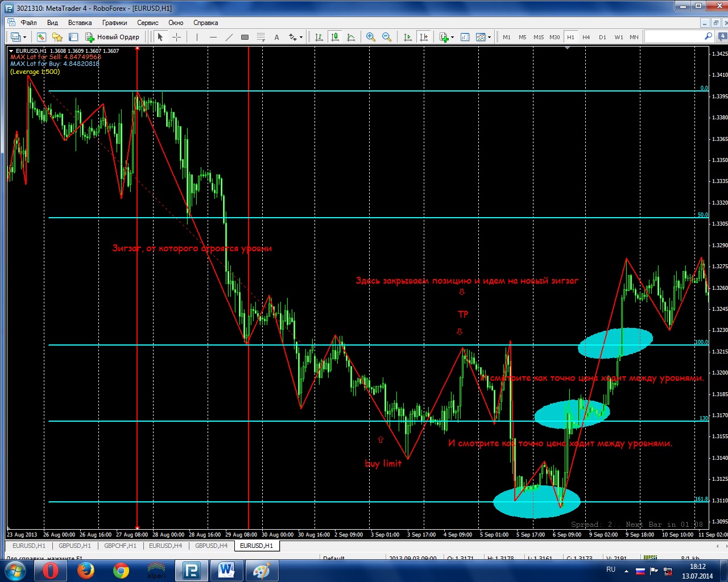The height and width of the screenshot is (582, 728).
Task: Open the Окно menu
Action: 176,23
